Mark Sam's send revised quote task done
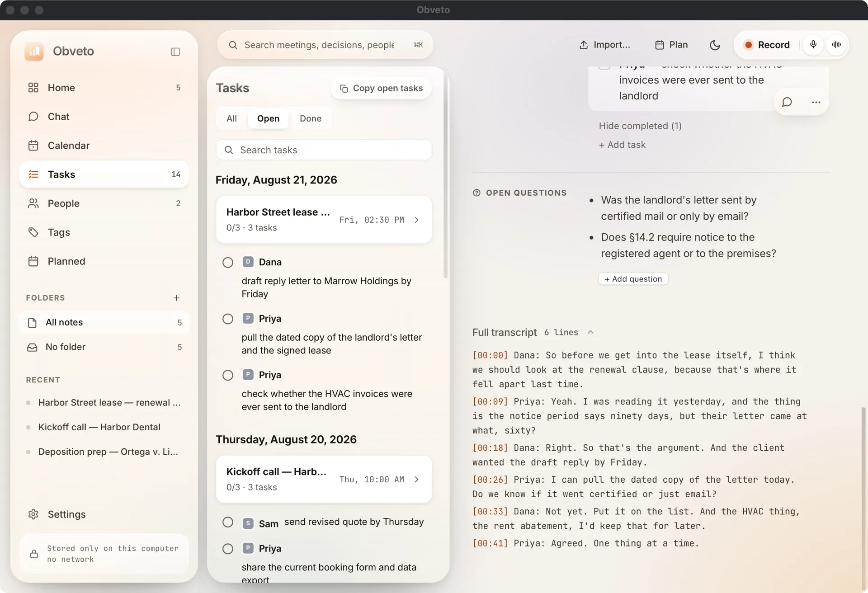 pos(228,522)
